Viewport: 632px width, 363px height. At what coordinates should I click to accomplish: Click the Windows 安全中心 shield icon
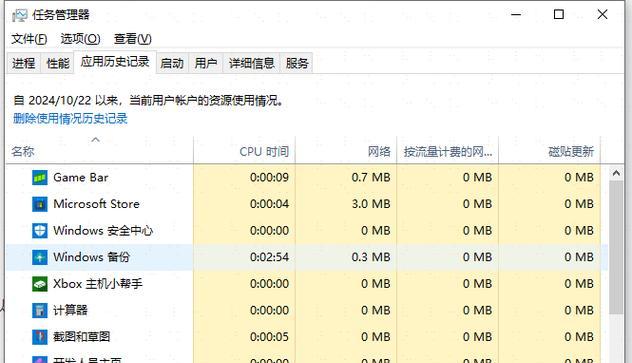[x=40, y=231]
